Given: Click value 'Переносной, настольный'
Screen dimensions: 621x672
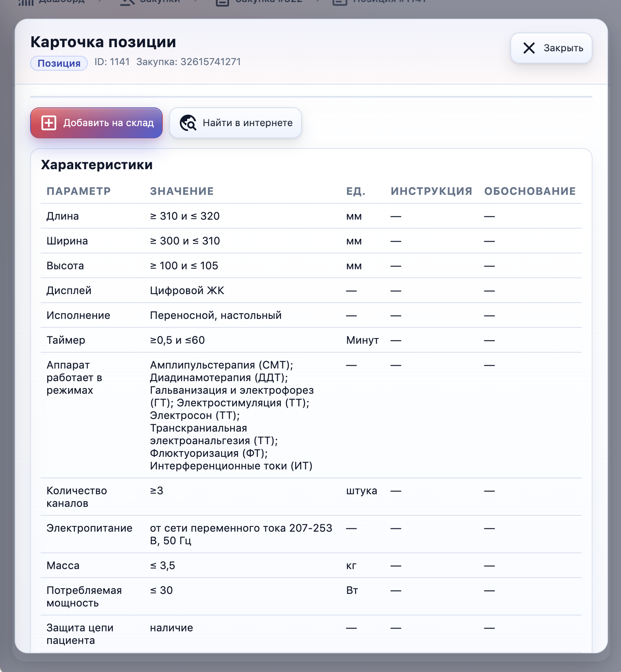Looking at the screenshot, I should tap(216, 315).
